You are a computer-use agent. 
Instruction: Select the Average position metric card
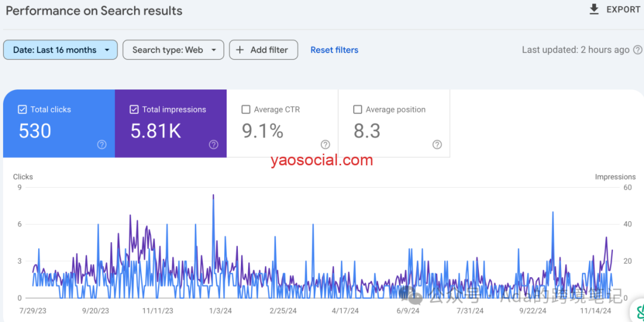click(x=394, y=123)
